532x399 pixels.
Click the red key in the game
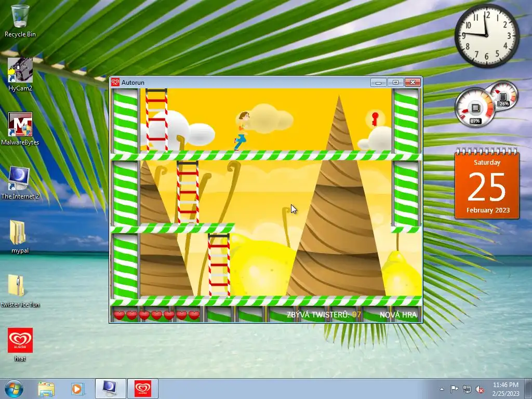(375, 119)
